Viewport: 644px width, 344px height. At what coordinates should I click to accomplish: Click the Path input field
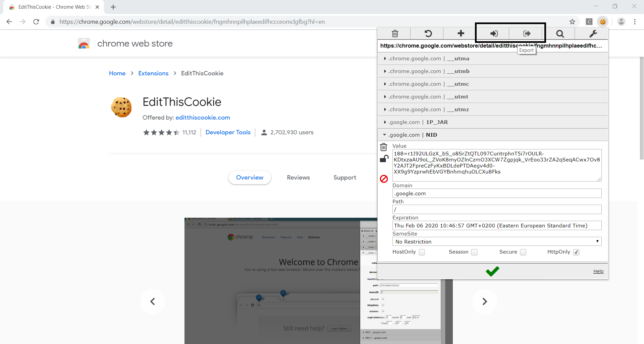[497, 209]
